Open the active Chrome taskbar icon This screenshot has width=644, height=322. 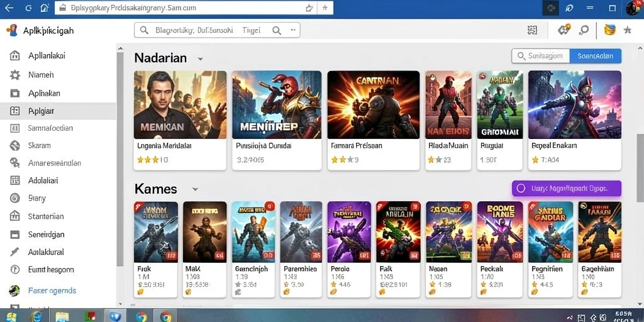point(165,316)
